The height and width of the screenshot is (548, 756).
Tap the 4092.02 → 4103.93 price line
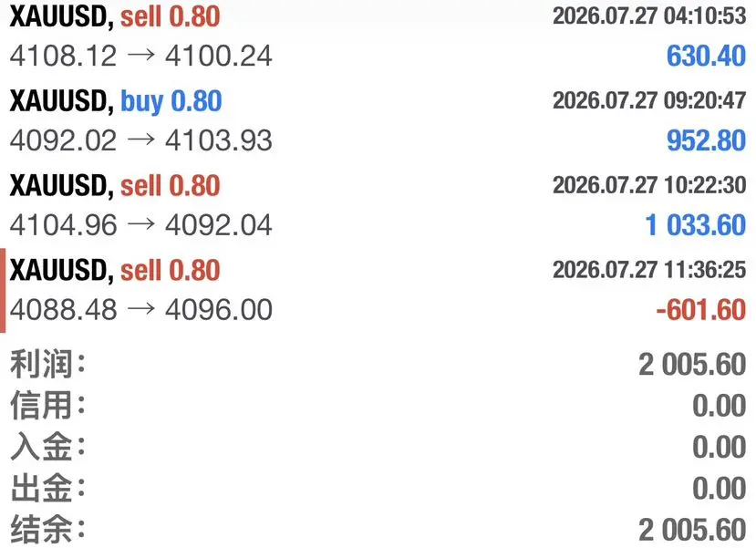tap(141, 140)
